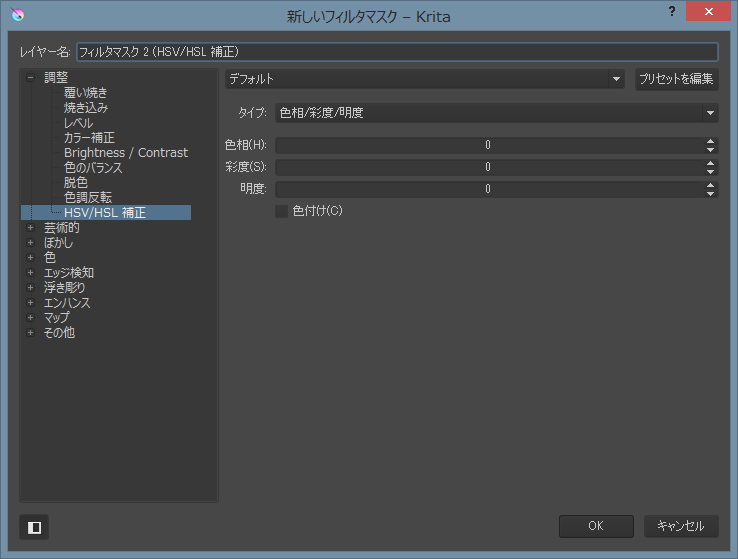The width and height of the screenshot is (738, 559).
Task: Click the 色 category label in the tree
Action: (x=50, y=258)
